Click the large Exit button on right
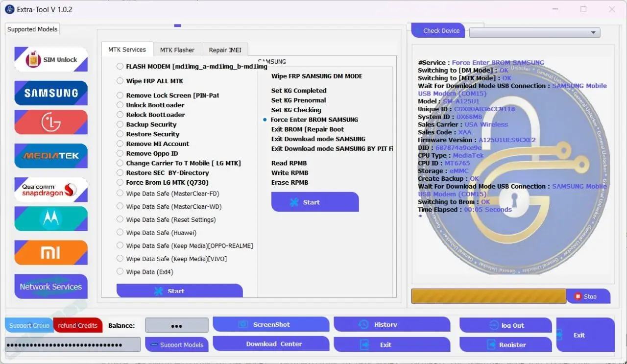Image resolution: width=627 pixels, height=364 pixels. click(x=585, y=335)
